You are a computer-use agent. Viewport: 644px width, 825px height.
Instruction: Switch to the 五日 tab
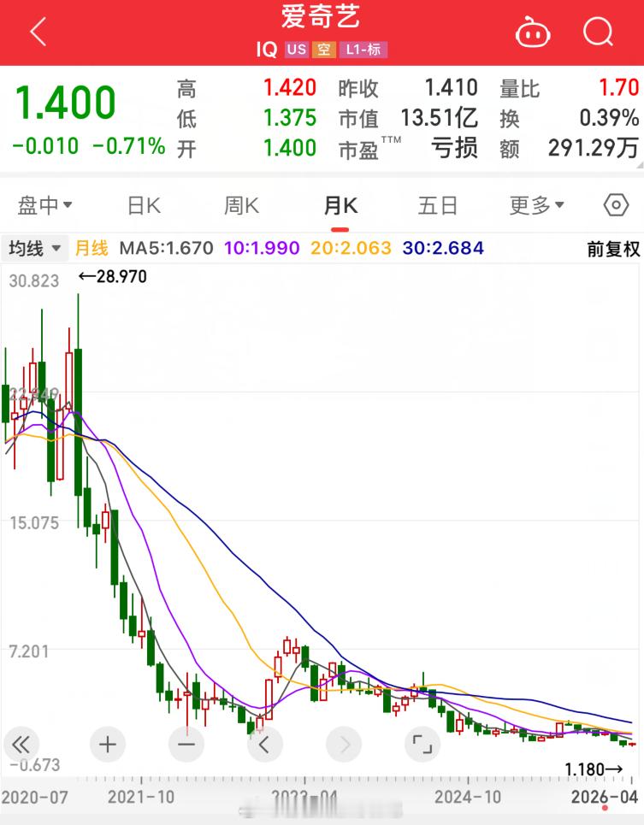438,205
